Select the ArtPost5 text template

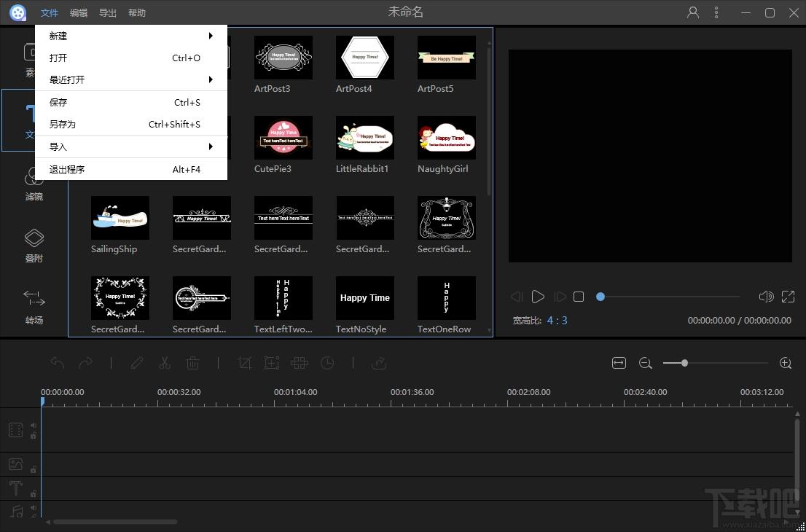pos(447,64)
